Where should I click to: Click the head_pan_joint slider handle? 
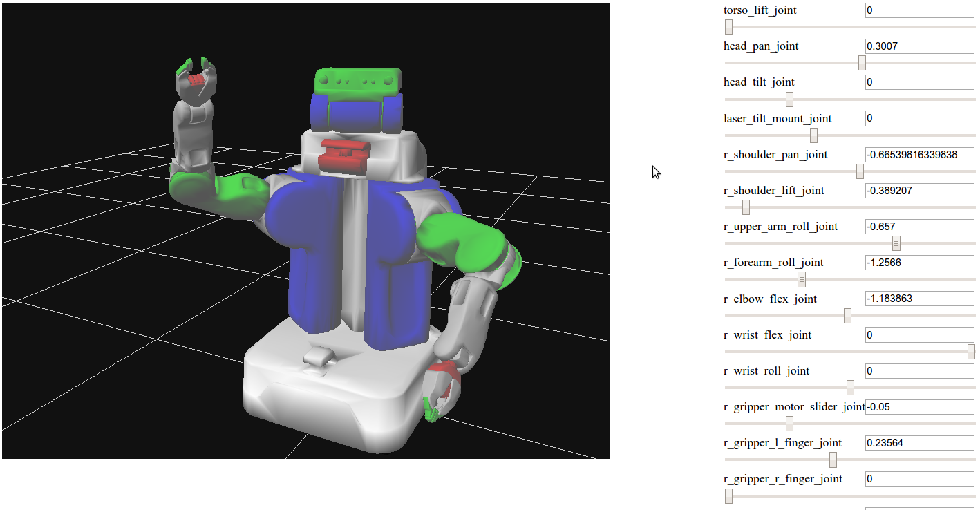(862, 63)
